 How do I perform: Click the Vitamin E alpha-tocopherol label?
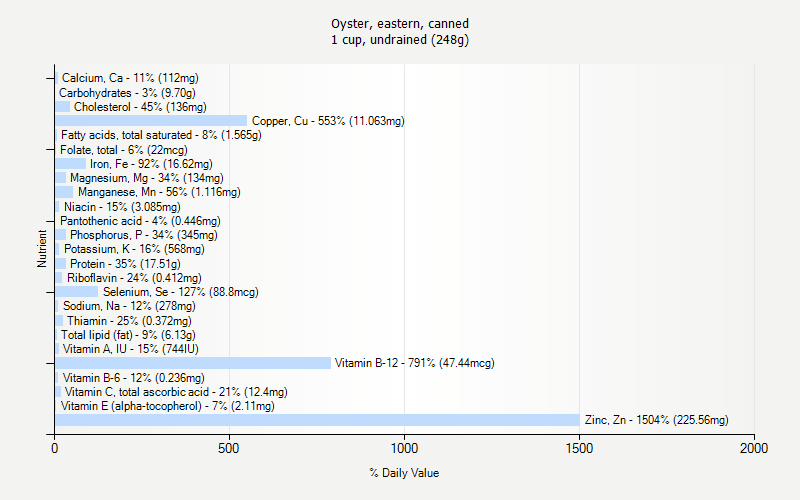click(167, 406)
